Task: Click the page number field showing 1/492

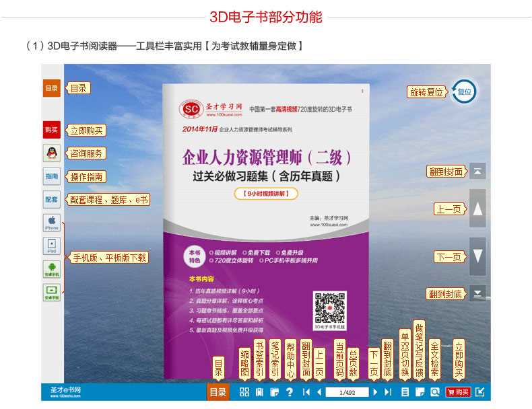Action: (347, 392)
